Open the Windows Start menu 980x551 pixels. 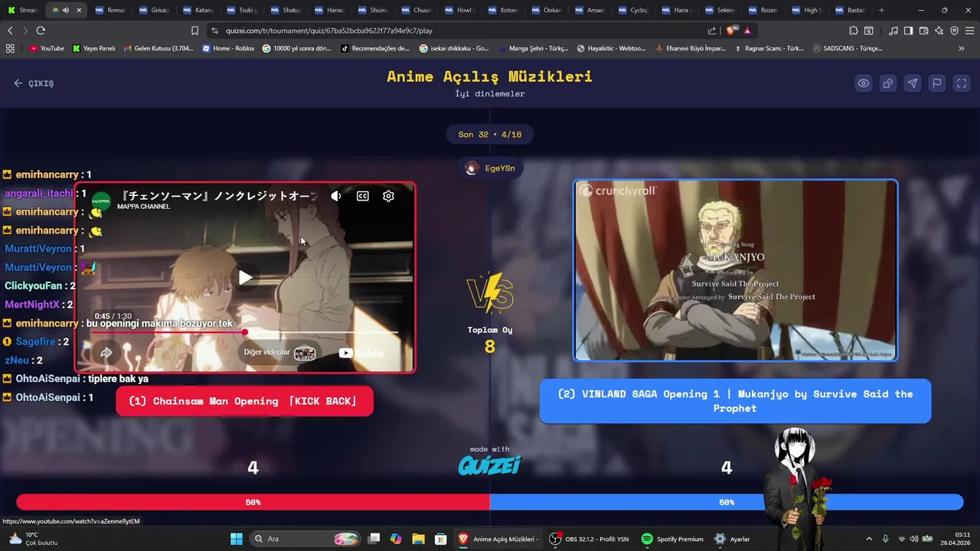(x=237, y=539)
